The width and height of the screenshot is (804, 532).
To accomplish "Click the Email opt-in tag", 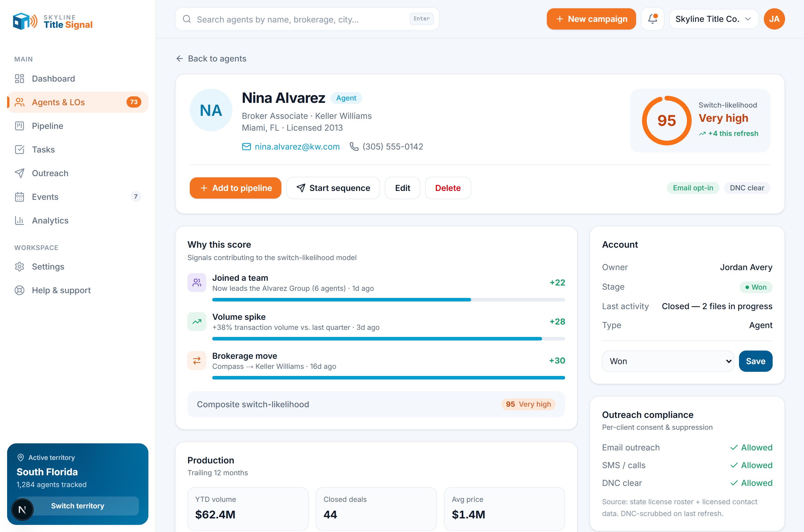I will (693, 188).
